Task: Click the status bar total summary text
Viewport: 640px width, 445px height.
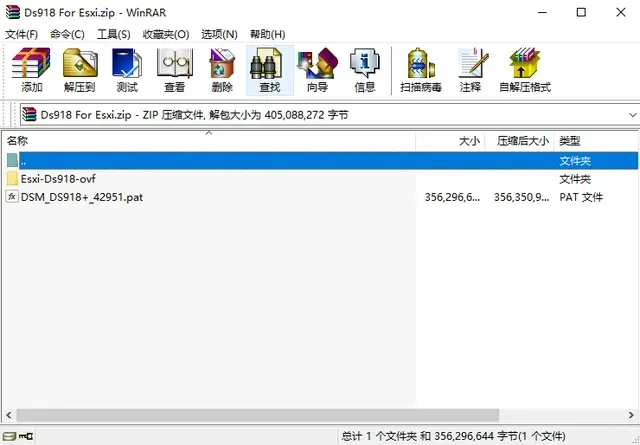Action: 453,436
